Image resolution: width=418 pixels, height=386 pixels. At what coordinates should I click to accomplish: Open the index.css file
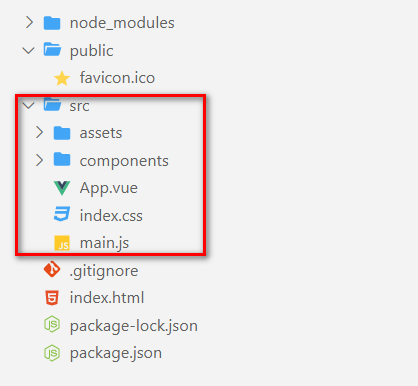point(111,216)
